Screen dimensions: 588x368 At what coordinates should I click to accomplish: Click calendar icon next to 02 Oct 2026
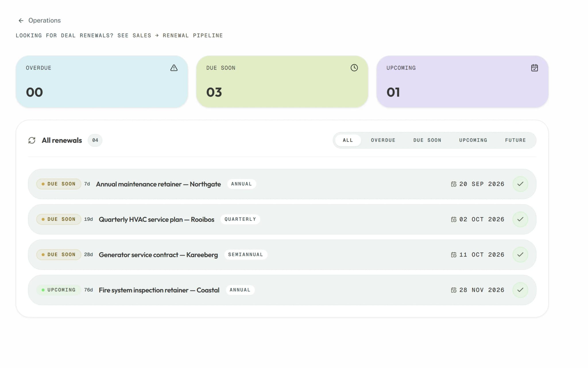(454, 219)
